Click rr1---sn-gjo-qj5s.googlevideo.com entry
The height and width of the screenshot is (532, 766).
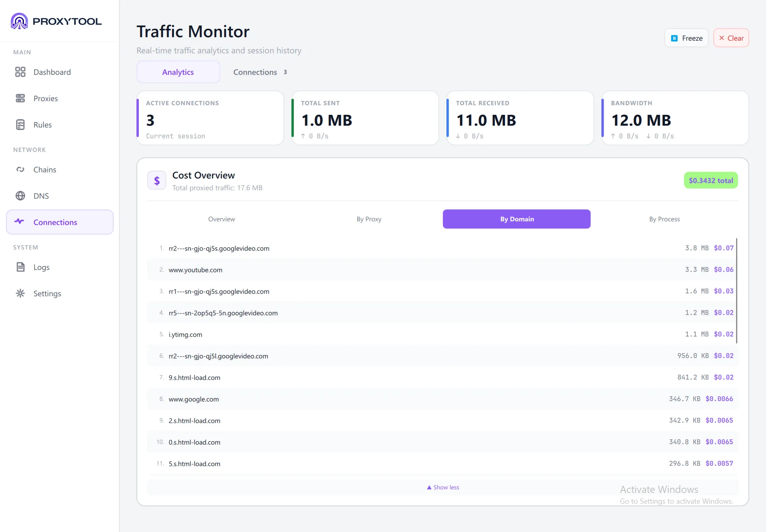[x=442, y=291]
